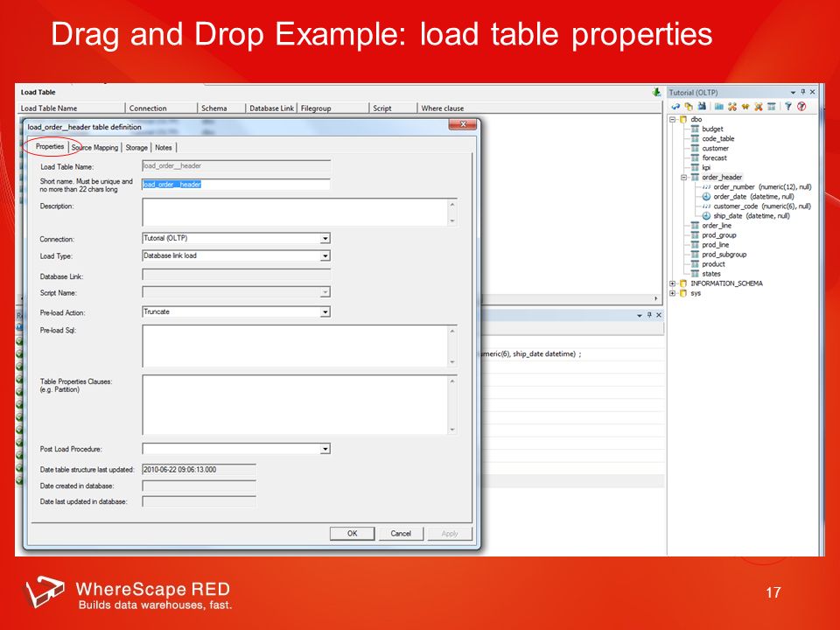Click the blue refresh arrows icon in Tutorial (OLTP) toolbar

[675, 107]
